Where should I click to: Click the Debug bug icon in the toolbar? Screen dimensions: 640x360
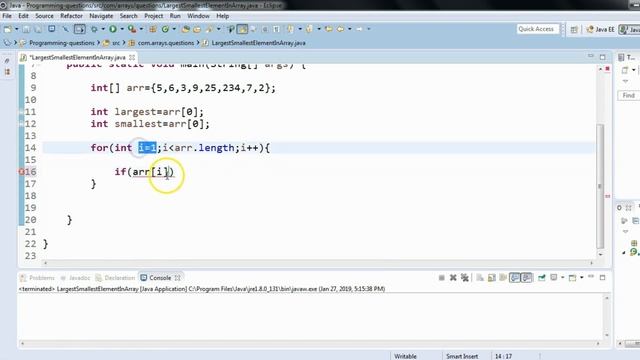[x=94, y=29]
